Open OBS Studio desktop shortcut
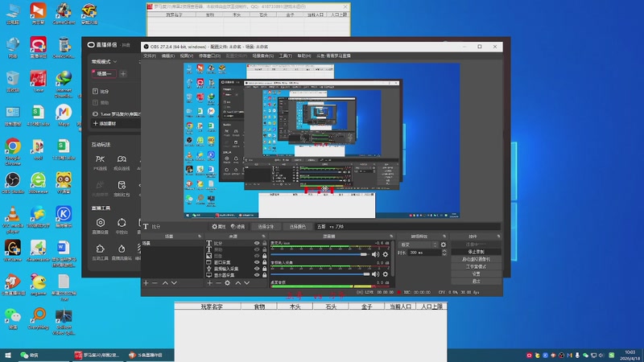Screen dimensions: 644x362 13,183
